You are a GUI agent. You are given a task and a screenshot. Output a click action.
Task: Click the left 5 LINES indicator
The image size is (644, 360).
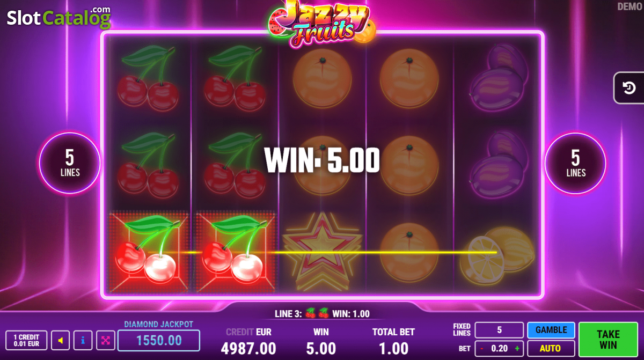[x=70, y=162]
